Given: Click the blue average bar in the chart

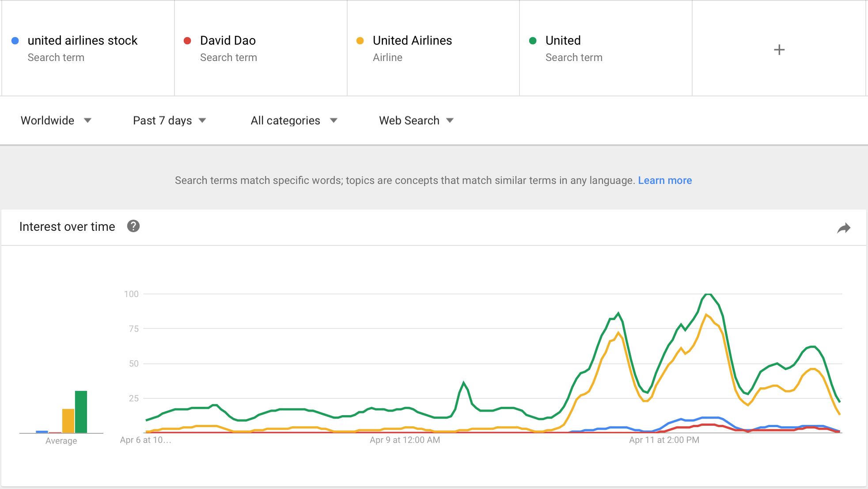Looking at the screenshot, I should point(42,432).
